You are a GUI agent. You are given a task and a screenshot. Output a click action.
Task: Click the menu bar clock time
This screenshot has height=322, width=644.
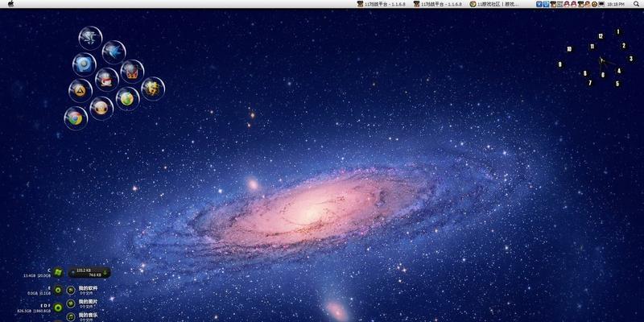(x=616, y=4)
